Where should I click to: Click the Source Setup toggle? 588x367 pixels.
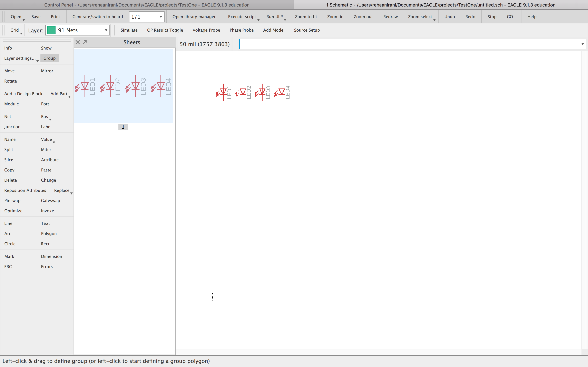(306, 30)
